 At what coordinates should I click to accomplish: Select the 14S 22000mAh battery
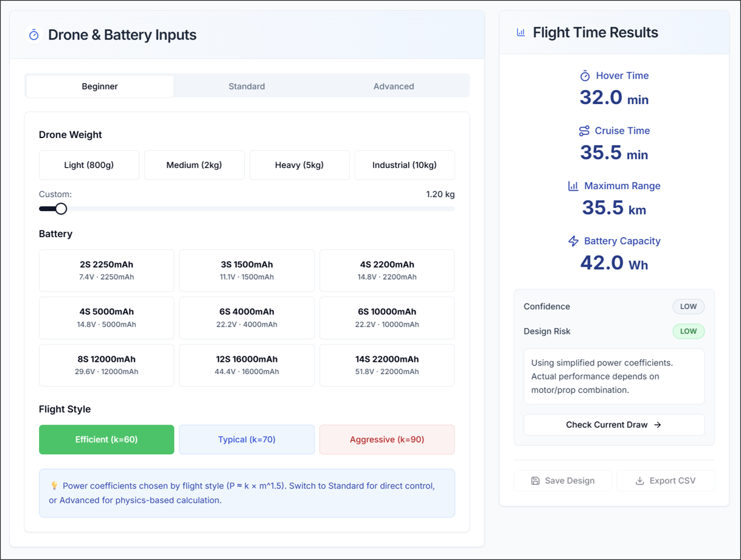coord(386,365)
